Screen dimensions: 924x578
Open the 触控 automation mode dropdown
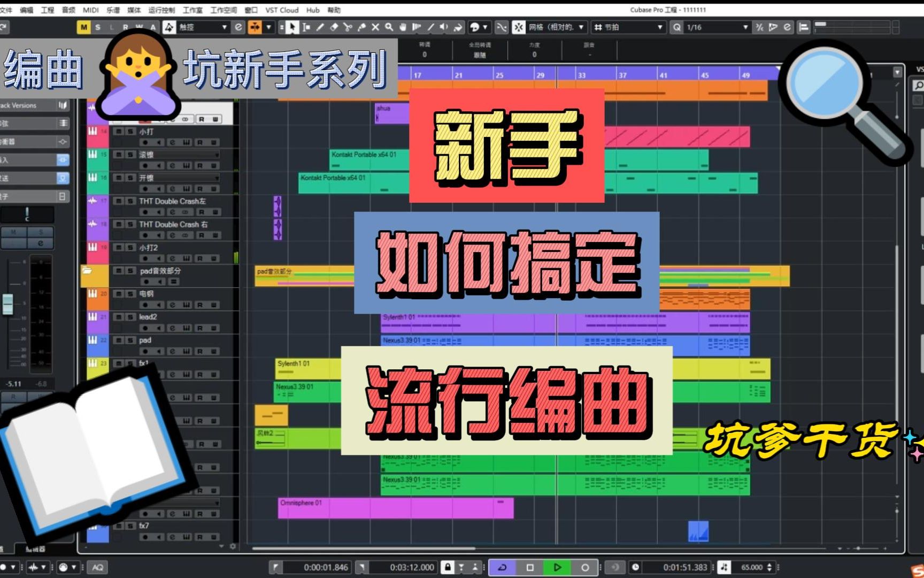pos(225,27)
